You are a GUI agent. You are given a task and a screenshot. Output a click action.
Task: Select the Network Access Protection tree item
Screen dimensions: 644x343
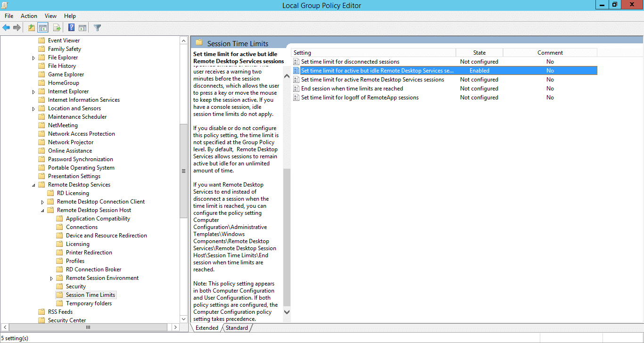pyautogui.click(x=82, y=134)
